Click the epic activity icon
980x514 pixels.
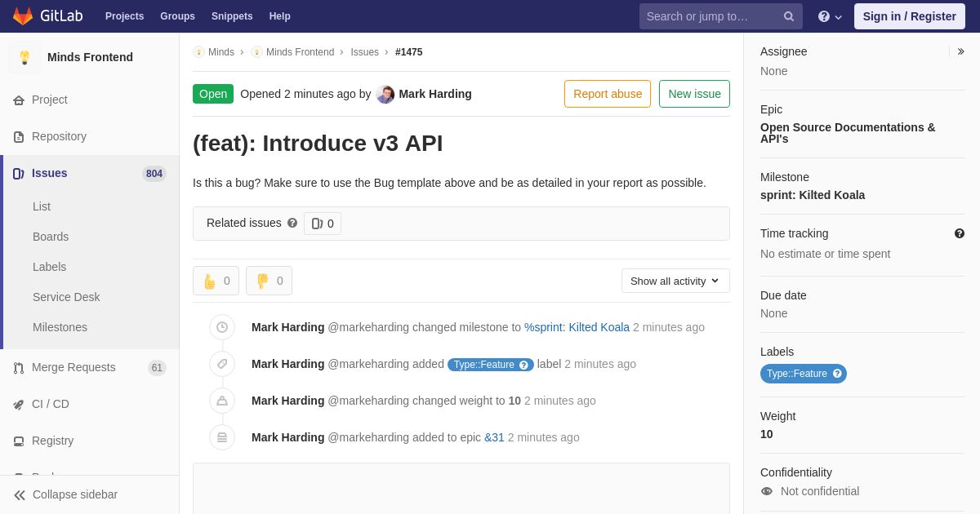pyautogui.click(x=222, y=437)
